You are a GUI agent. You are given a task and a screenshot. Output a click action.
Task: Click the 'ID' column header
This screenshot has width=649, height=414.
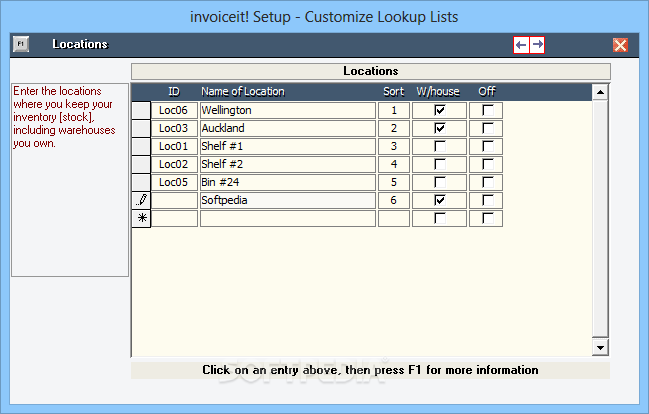(174, 91)
